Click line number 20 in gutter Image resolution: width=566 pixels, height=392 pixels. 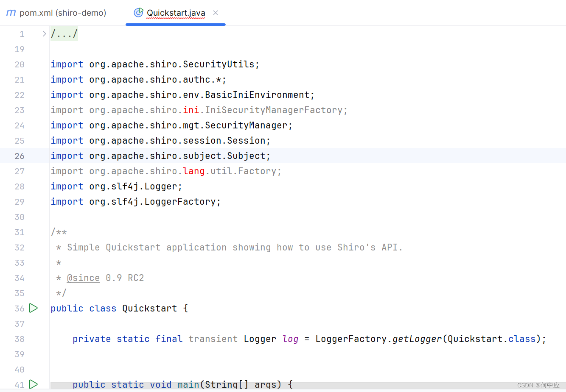pyautogui.click(x=20, y=64)
